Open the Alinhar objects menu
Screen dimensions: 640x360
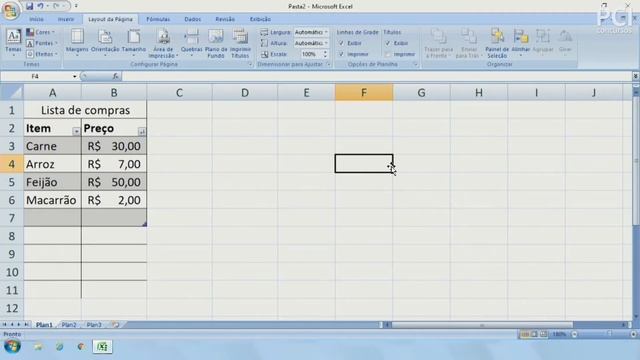coord(520,42)
